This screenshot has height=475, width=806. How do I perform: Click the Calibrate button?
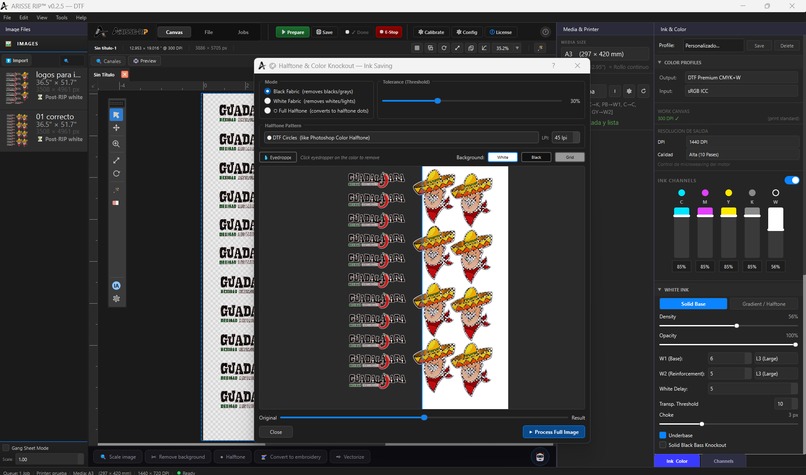click(431, 32)
